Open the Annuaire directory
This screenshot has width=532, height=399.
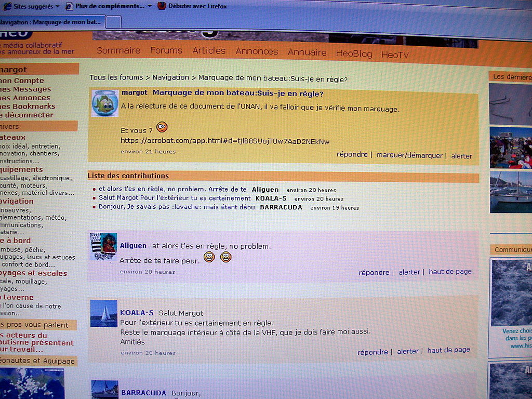307,52
